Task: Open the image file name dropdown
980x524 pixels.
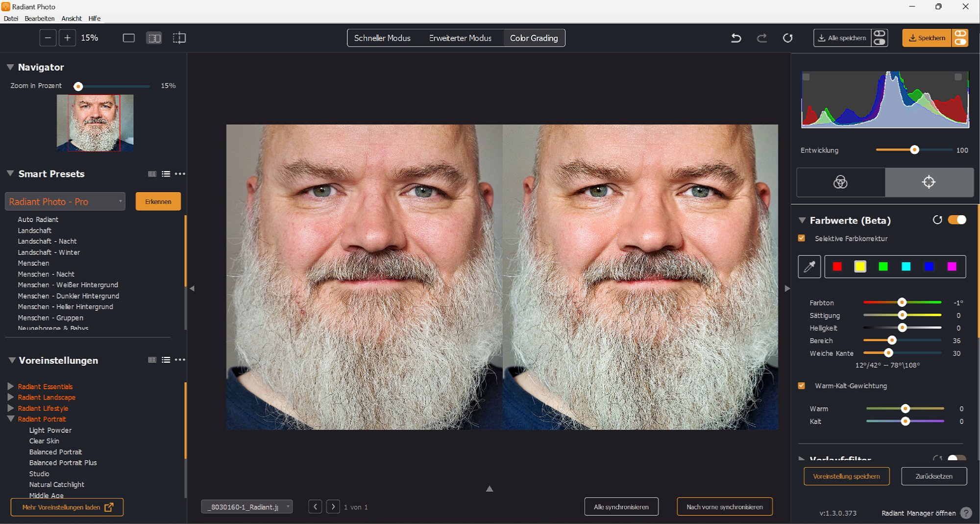Action: [x=247, y=507]
